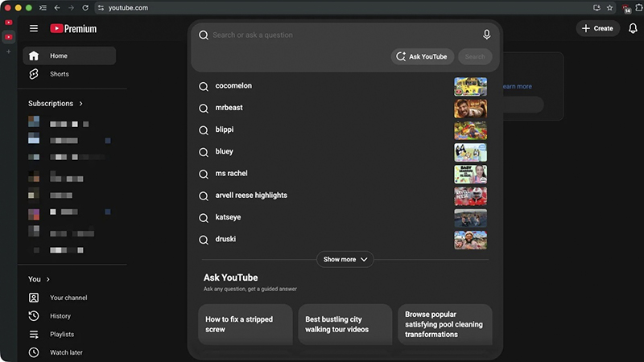Click the YouTube Premium logo

(x=73, y=28)
